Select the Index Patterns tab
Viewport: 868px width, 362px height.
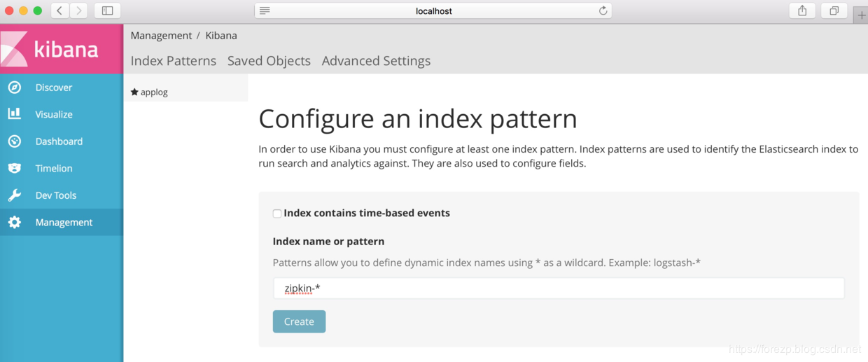point(173,61)
